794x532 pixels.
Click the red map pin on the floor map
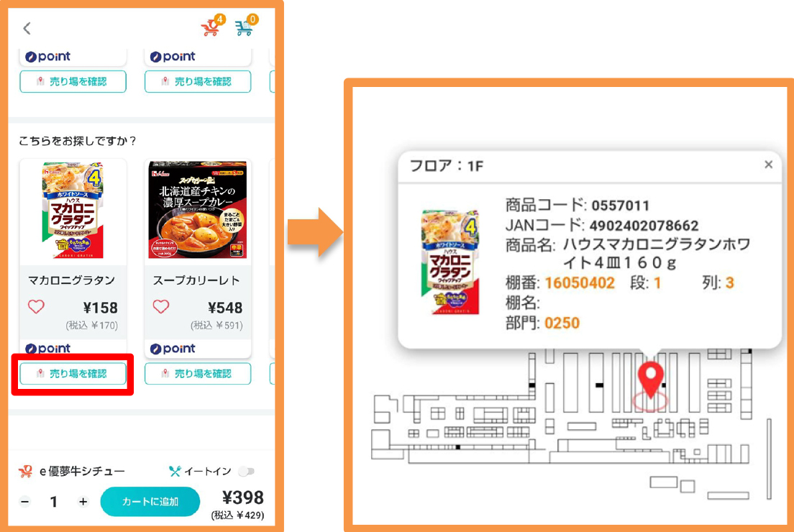point(651,380)
